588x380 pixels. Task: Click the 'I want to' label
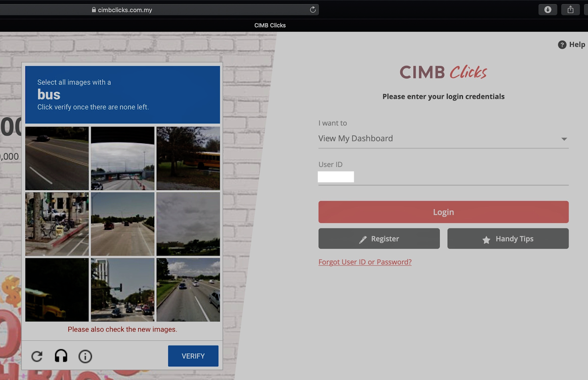coord(333,123)
